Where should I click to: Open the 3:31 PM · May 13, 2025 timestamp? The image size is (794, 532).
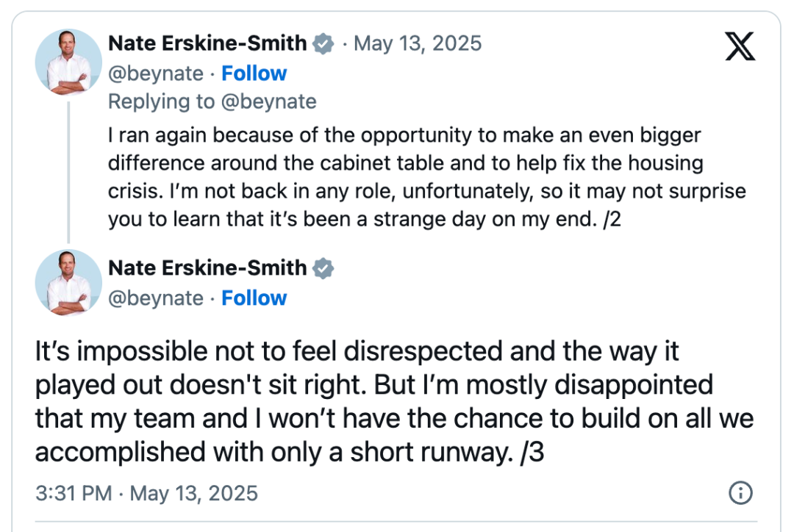coord(147,493)
